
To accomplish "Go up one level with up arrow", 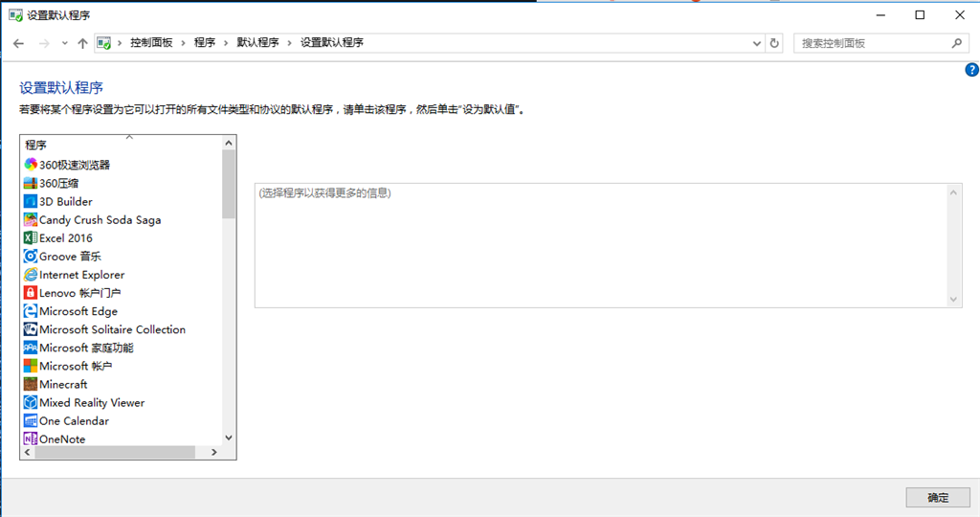I will tap(82, 43).
